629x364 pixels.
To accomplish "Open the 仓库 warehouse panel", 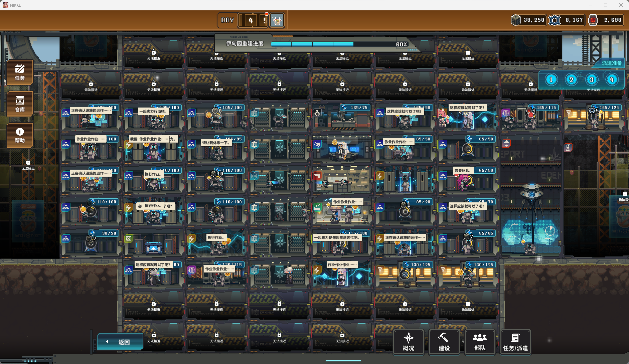I will click(x=20, y=104).
